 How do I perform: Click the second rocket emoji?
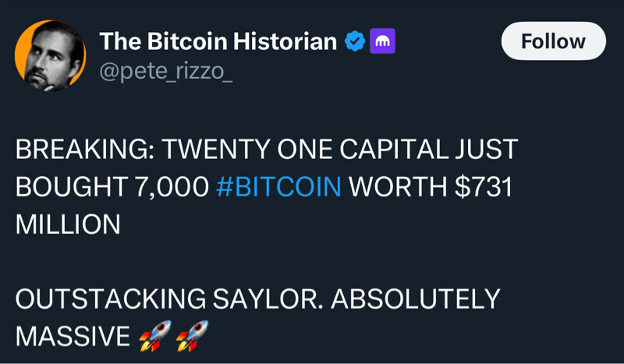tap(191, 335)
